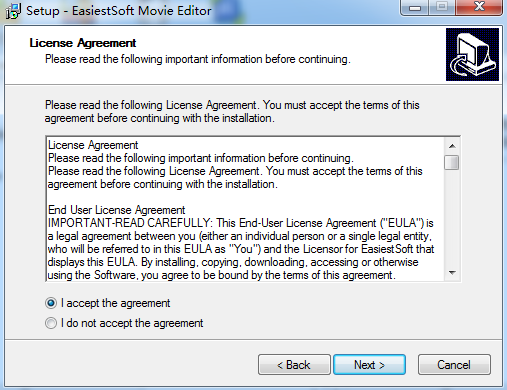Click the "End User License Agreement" line in text box

(116, 210)
